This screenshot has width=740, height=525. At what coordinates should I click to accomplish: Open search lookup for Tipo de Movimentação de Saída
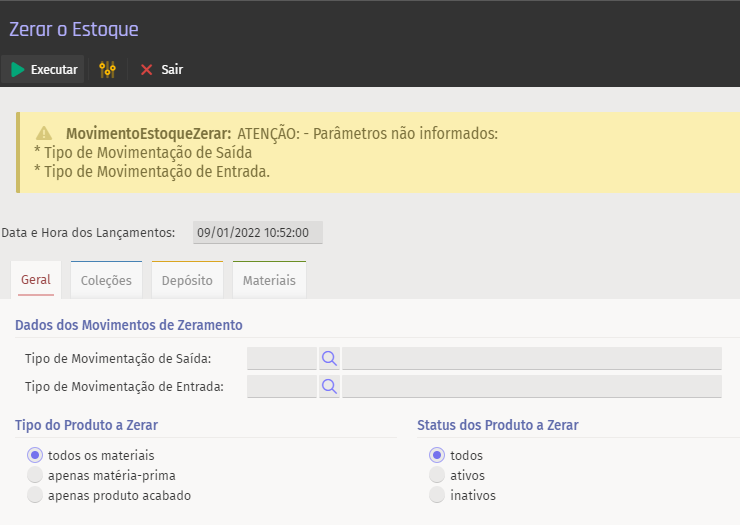point(329,359)
